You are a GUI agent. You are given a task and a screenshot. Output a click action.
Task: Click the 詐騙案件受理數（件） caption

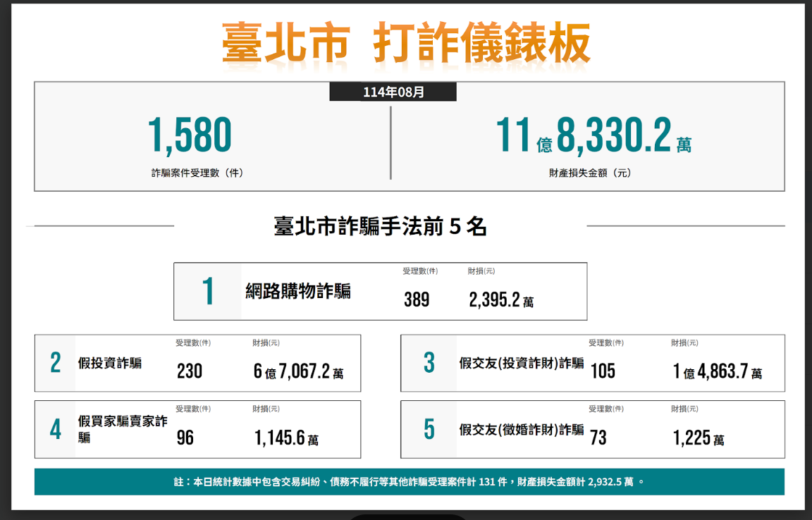click(x=197, y=173)
